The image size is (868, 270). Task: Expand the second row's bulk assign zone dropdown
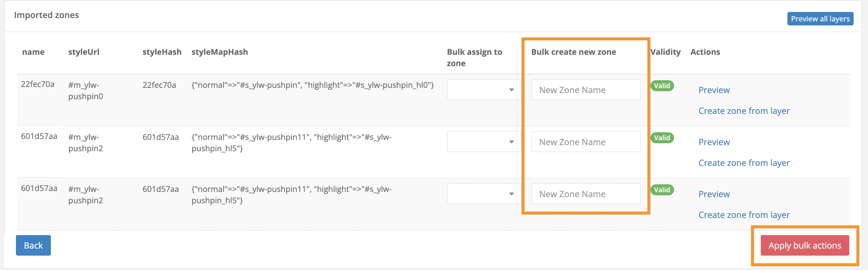click(483, 142)
